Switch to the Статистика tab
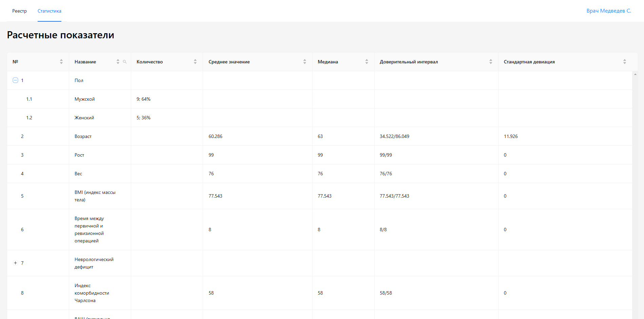The width and height of the screenshot is (644, 319). point(49,11)
